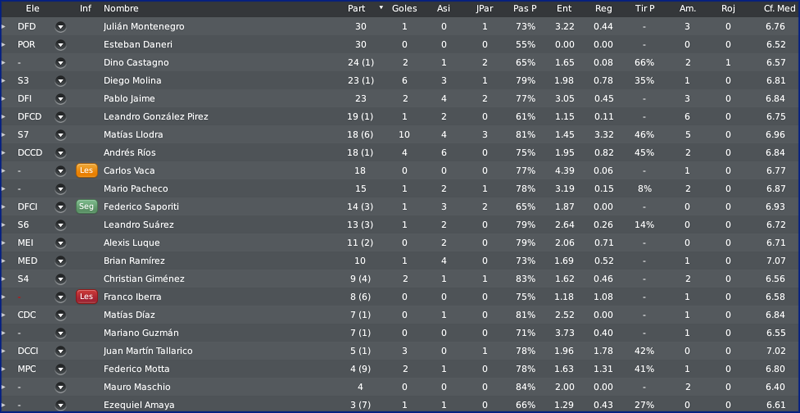800x413 pixels.
Task: Click the green Seg badge for Federico Saporiti
Action: 87,207
